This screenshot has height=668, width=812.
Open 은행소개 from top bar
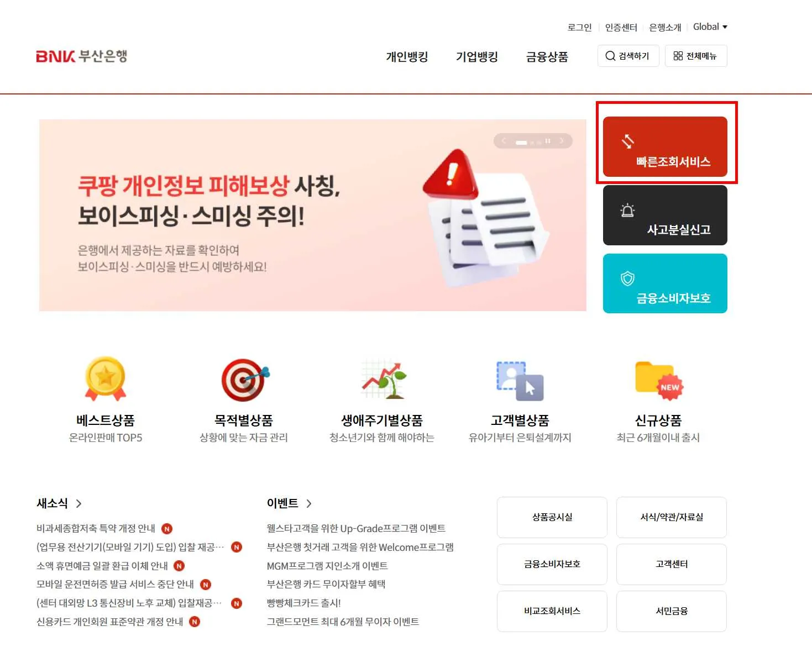coord(665,27)
